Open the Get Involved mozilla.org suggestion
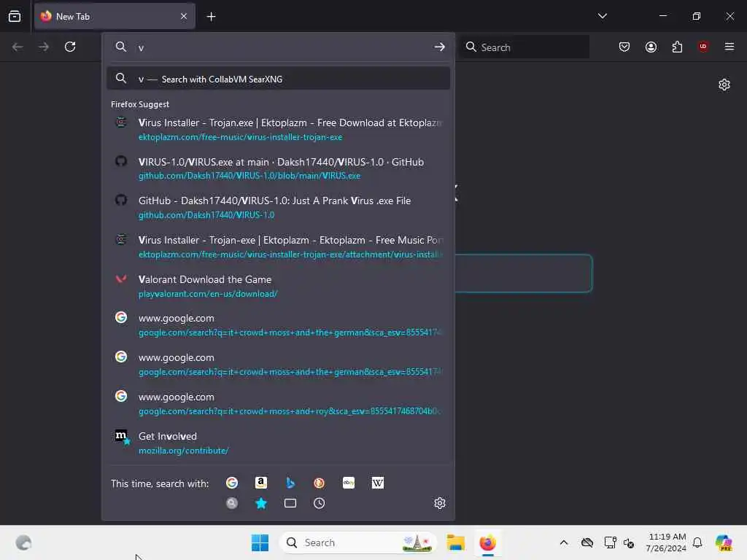 (278, 443)
